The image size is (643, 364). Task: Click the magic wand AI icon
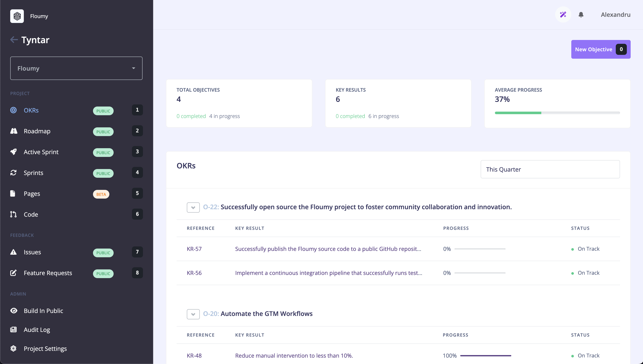(x=563, y=14)
